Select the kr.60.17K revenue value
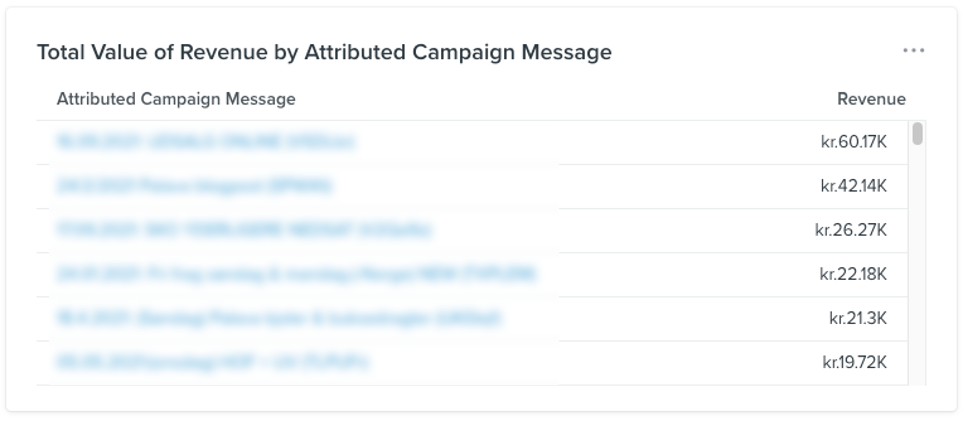Image resolution: width=964 pixels, height=422 pixels. pyautogui.click(x=853, y=142)
